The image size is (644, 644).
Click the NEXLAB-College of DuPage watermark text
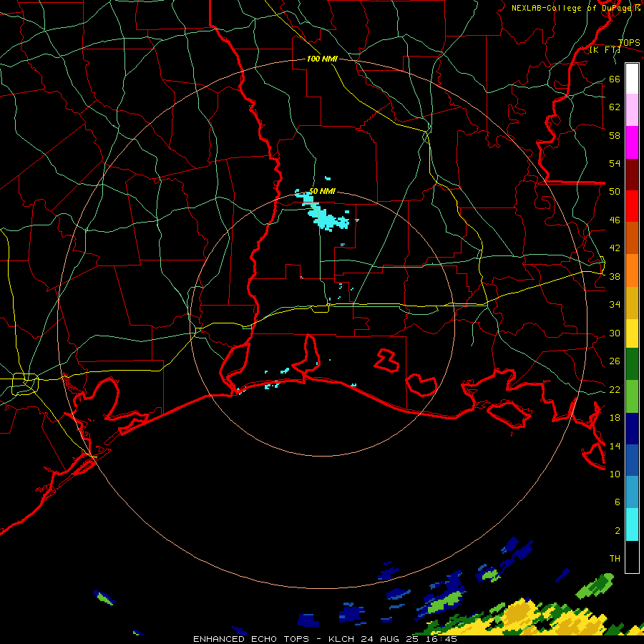[x=575, y=8]
